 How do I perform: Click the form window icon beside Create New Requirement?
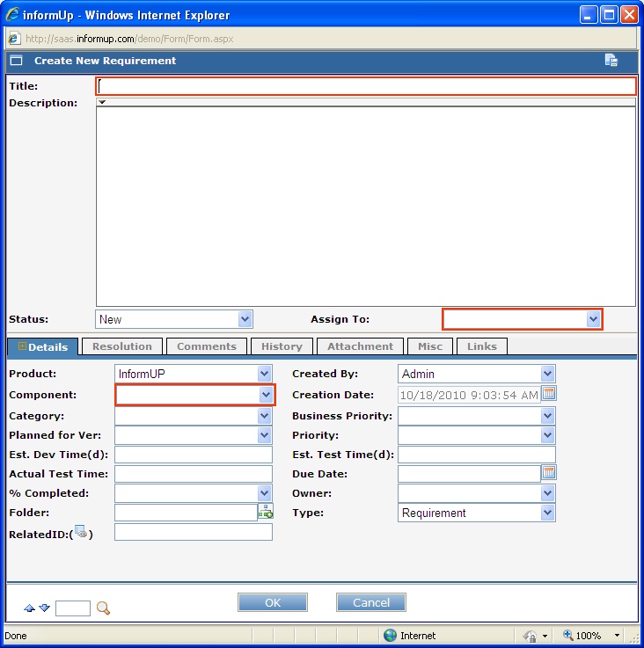pos(16,61)
